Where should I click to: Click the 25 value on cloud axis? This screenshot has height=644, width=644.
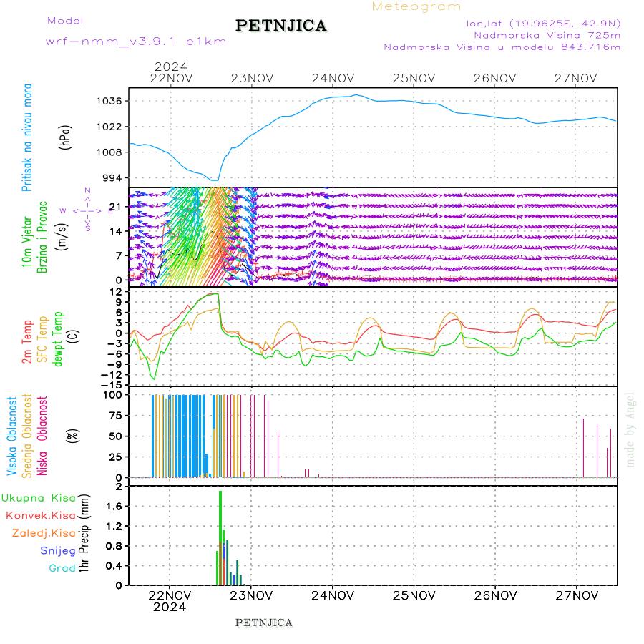click(x=116, y=457)
